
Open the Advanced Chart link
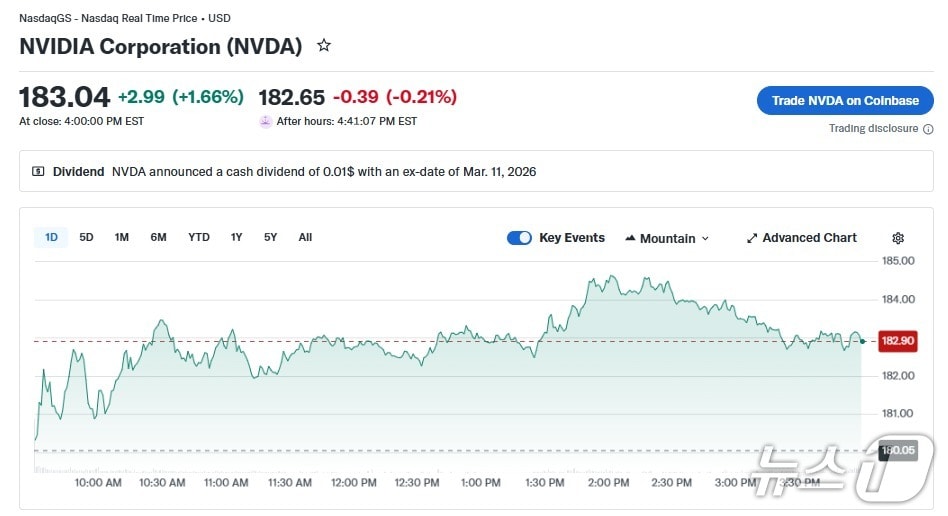[809, 238]
